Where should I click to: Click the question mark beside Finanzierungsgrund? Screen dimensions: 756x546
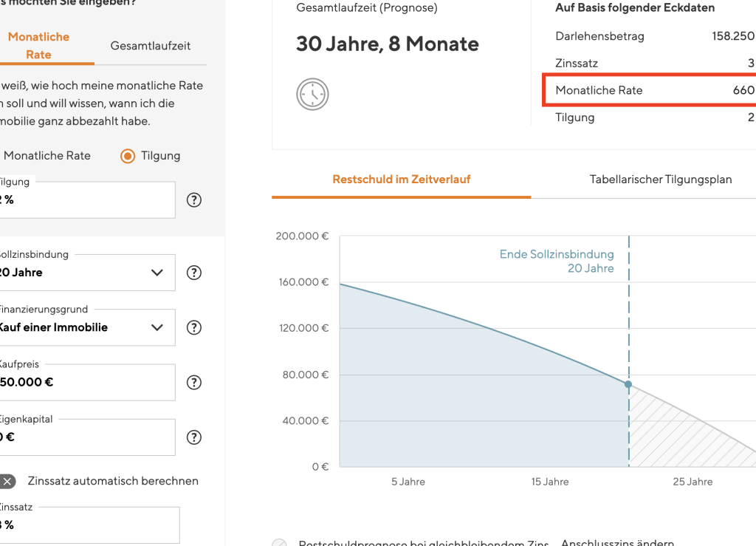coord(194,327)
